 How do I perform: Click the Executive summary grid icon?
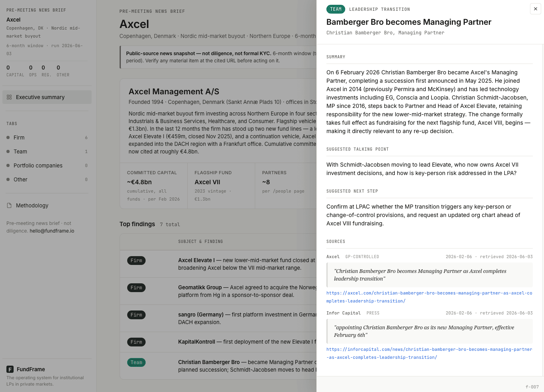pyautogui.click(x=9, y=97)
